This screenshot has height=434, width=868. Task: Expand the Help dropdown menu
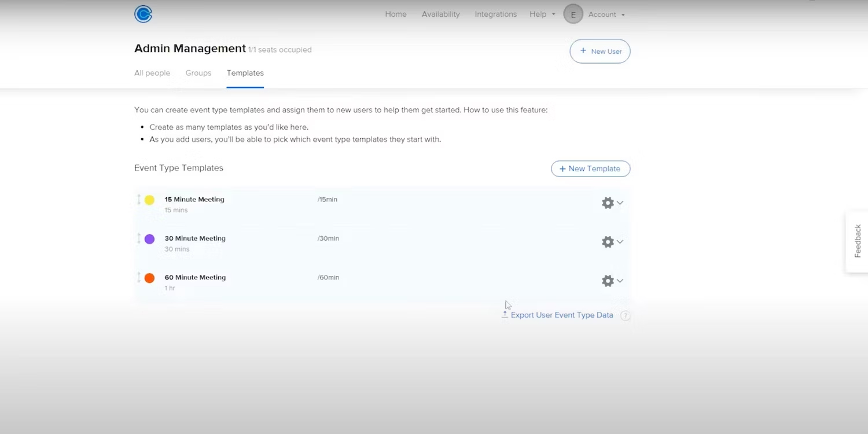click(542, 14)
